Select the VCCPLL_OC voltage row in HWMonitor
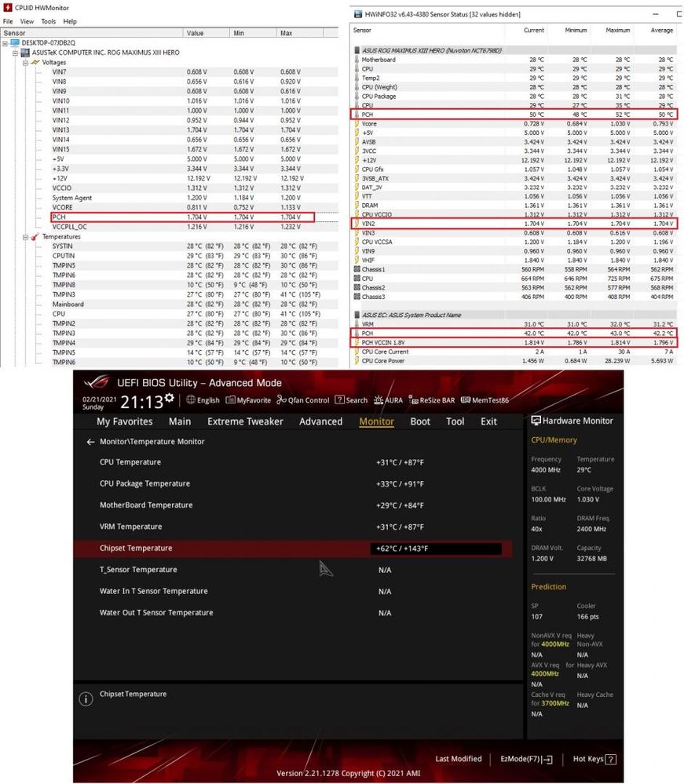 195,227
